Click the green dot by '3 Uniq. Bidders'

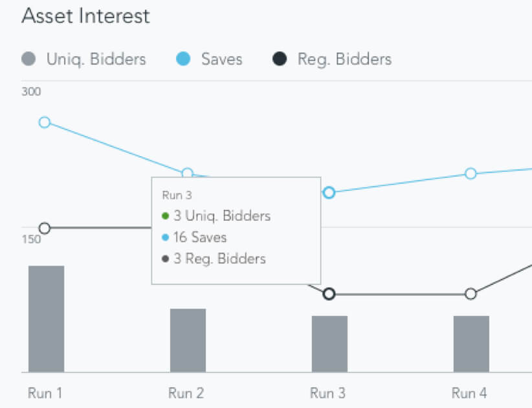pyautogui.click(x=165, y=216)
